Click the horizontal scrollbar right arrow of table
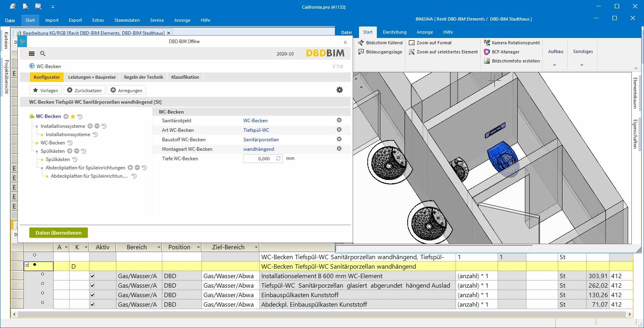The image size is (644, 328). (629, 314)
